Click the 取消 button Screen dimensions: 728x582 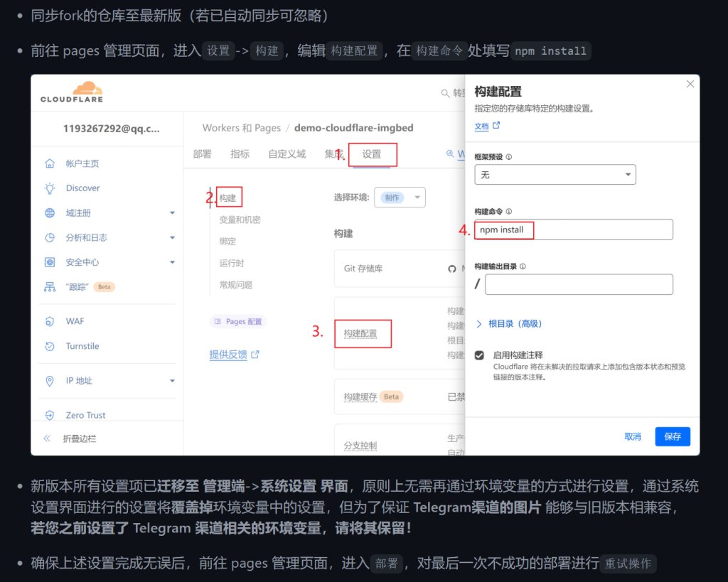[633, 436]
